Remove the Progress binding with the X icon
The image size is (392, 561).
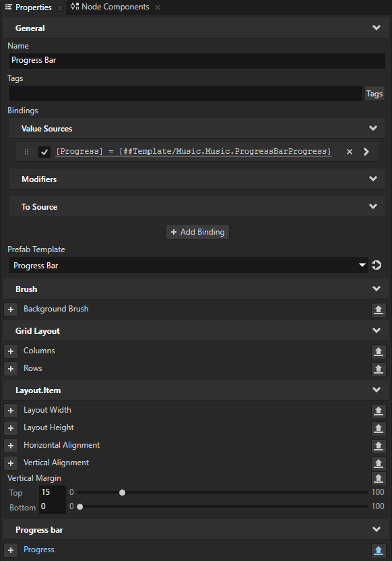point(349,151)
